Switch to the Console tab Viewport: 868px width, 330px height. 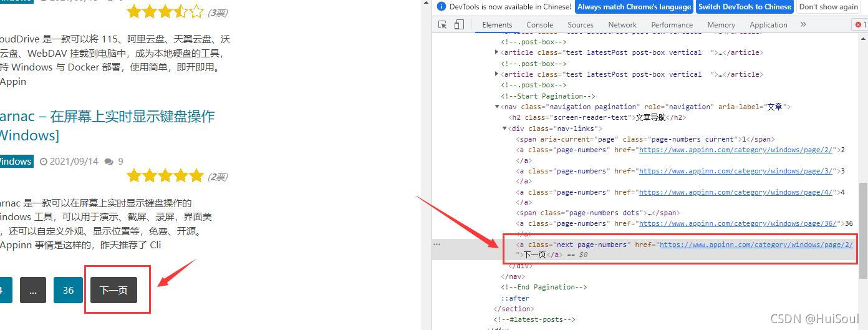tap(539, 25)
